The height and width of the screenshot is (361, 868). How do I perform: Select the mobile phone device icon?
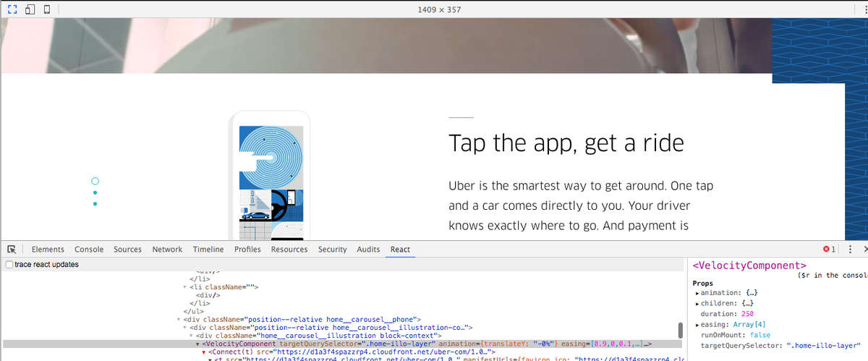(x=47, y=10)
